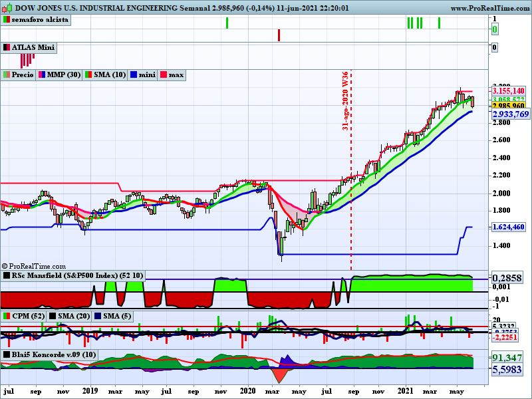The height and width of the screenshot is (399, 532).
Task: Open RSc Mansfield (S&P500 Index) indicator label
Action: coord(77,275)
